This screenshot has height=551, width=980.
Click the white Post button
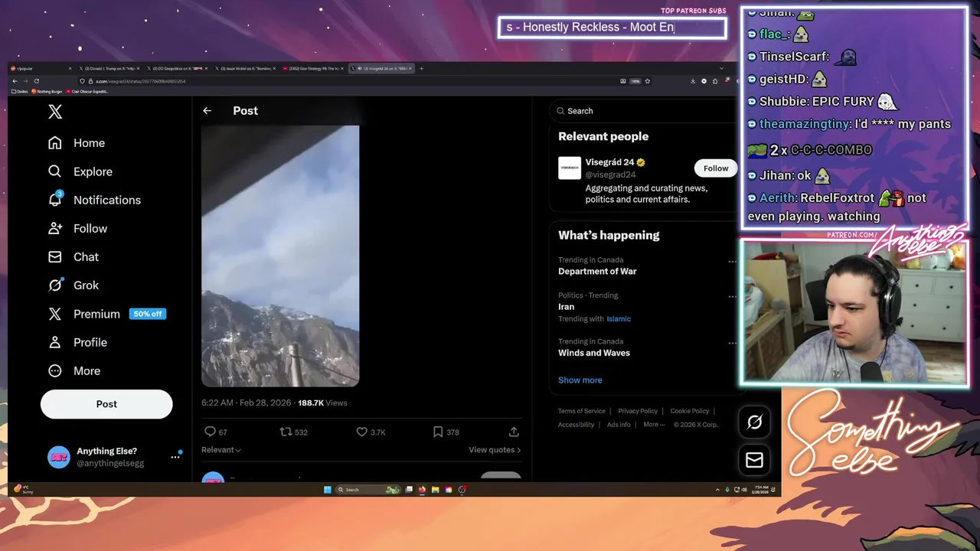pyautogui.click(x=106, y=404)
